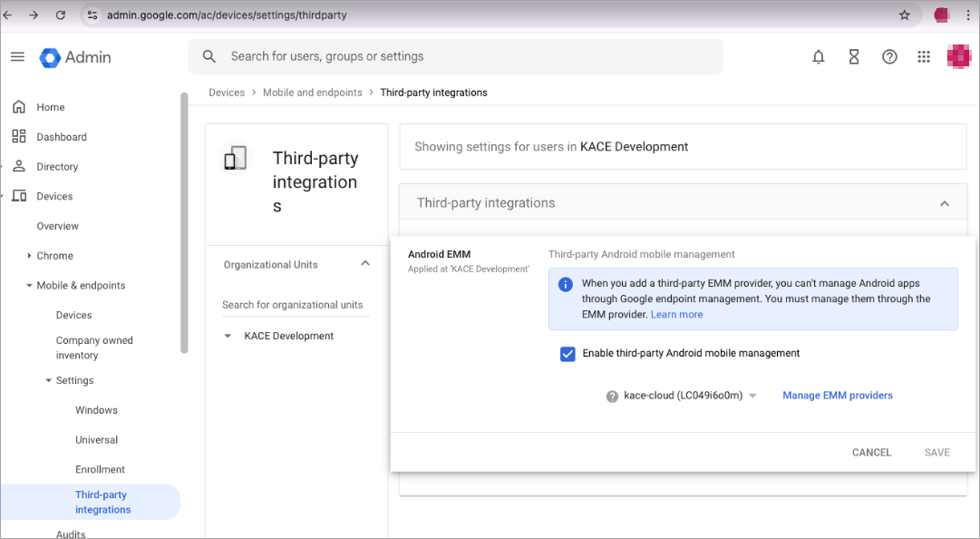The image size is (980, 539).
Task: Collapse the Third-party integrations section chevron
Action: (x=945, y=203)
